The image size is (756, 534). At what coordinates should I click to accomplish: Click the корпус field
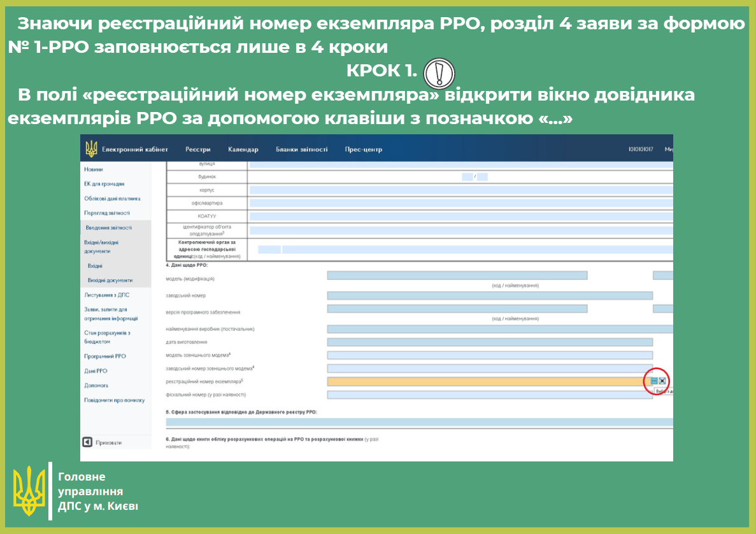pyautogui.click(x=461, y=190)
